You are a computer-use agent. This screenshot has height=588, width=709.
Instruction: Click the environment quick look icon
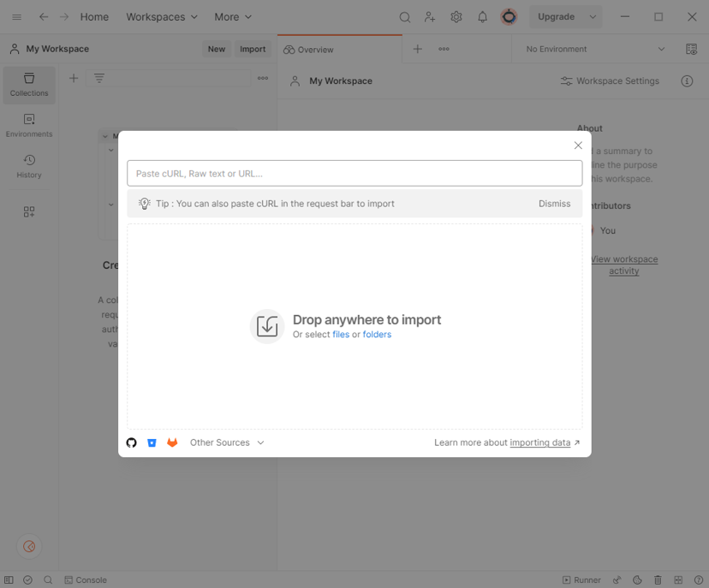click(x=691, y=49)
